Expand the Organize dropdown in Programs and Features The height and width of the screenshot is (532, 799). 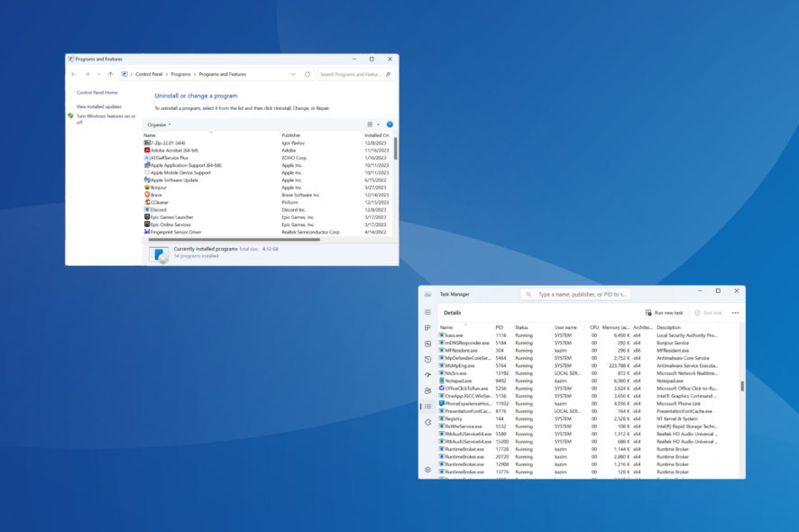(x=159, y=124)
